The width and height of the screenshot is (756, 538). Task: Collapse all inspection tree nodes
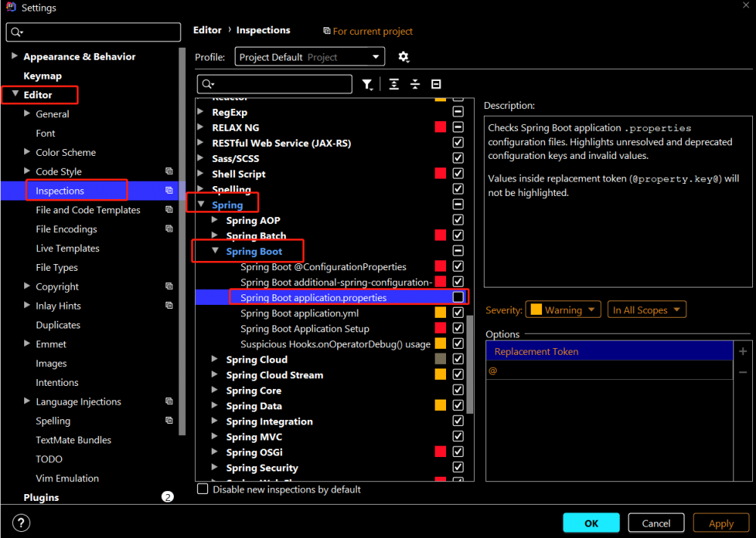click(415, 84)
